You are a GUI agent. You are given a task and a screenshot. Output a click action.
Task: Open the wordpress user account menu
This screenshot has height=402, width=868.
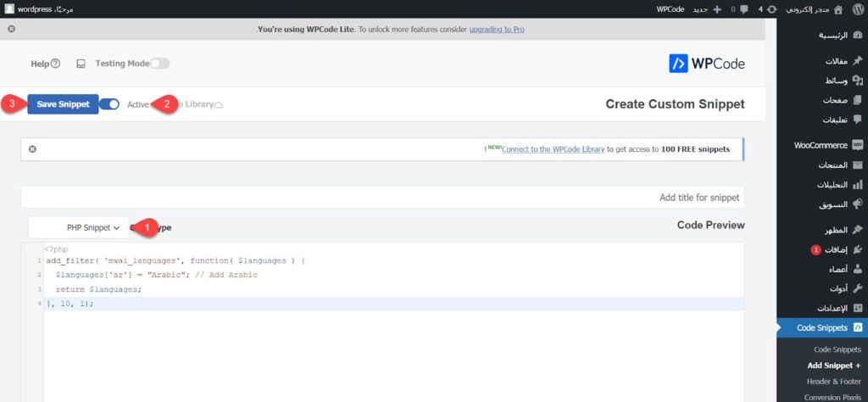point(39,9)
